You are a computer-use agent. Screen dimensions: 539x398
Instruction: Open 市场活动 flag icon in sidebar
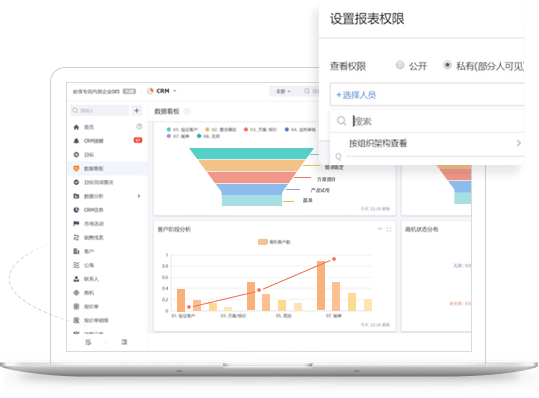pos(76,223)
